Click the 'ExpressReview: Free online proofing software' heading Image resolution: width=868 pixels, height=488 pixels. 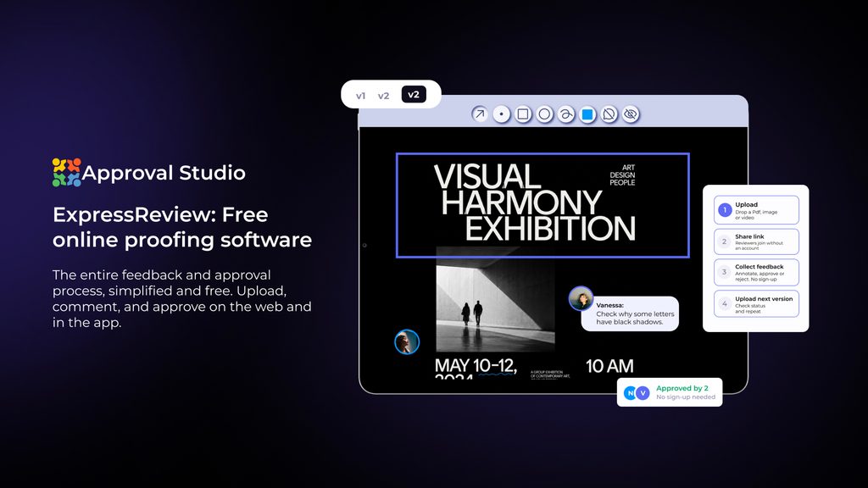[x=182, y=227]
